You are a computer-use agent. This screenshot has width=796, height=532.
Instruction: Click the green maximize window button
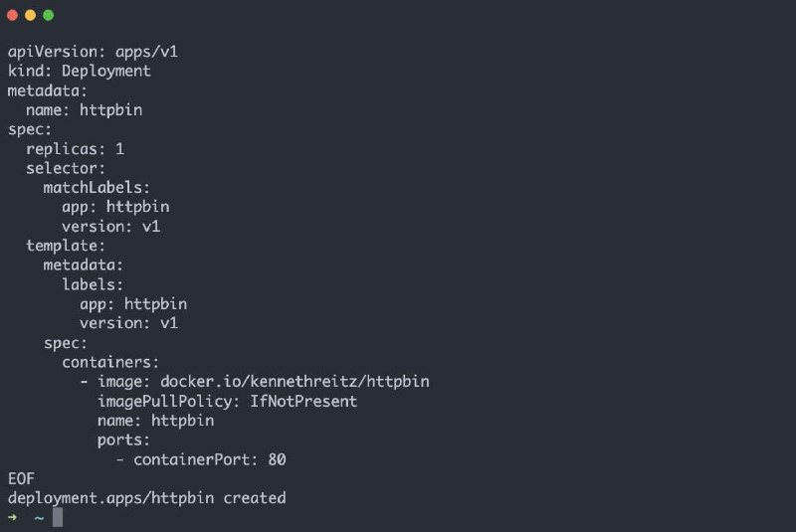tap(48, 15)
